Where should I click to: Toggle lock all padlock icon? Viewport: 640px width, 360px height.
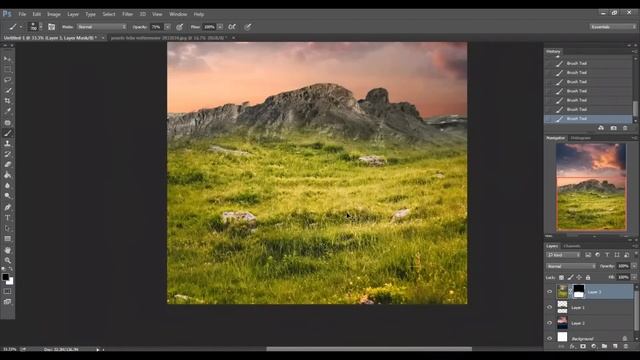[588, 278]
